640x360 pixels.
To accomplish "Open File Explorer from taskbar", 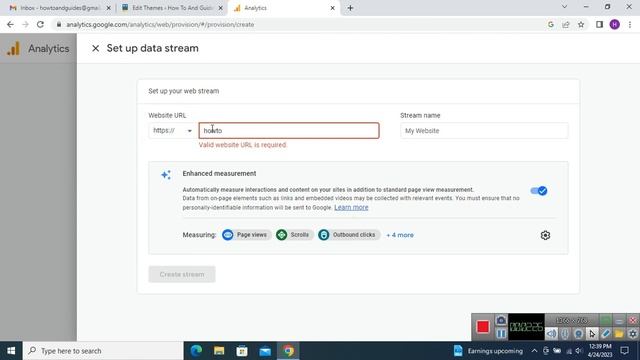I will [x=219, y=351].
